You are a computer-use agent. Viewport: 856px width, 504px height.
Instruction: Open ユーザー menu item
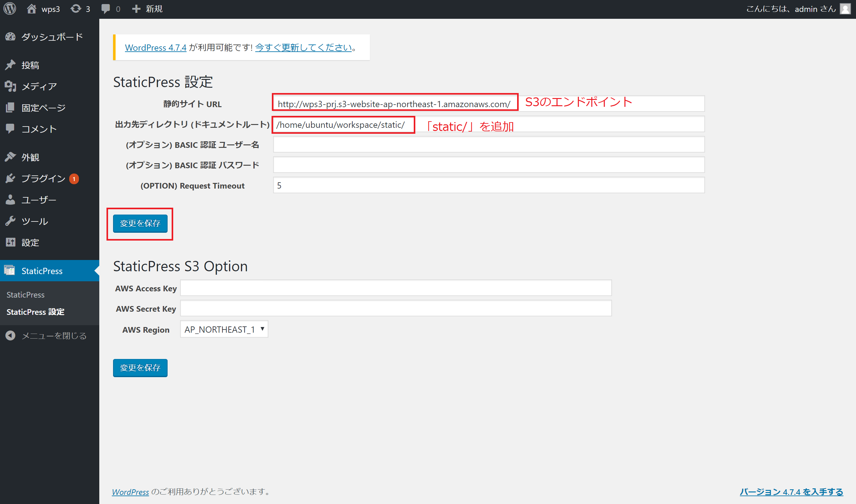coord(49,200)
